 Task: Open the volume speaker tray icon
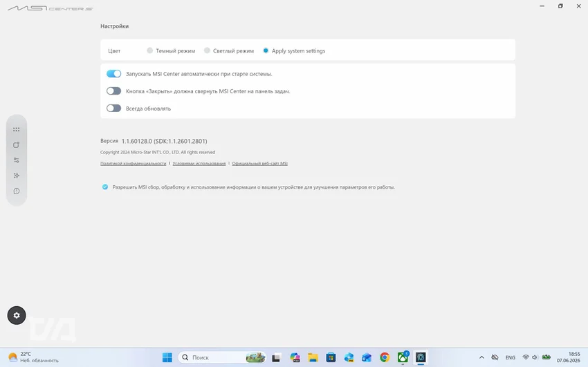(x=535, y=357)
